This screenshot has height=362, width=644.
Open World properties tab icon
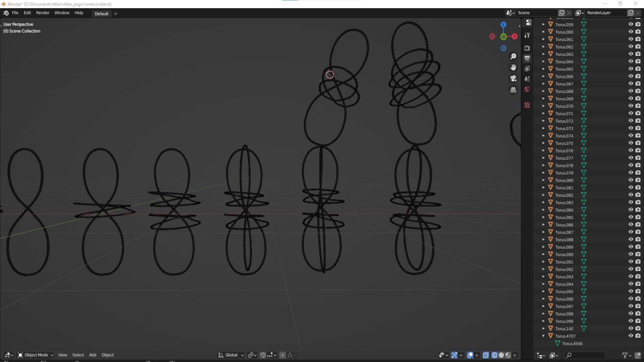(x=527, y=89)
